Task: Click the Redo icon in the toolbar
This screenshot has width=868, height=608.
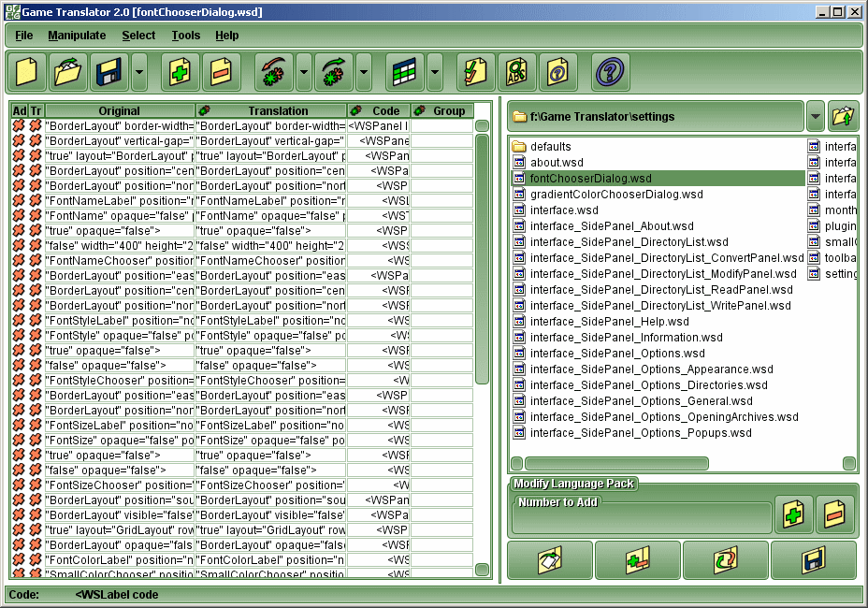Action: coord(335,72)
